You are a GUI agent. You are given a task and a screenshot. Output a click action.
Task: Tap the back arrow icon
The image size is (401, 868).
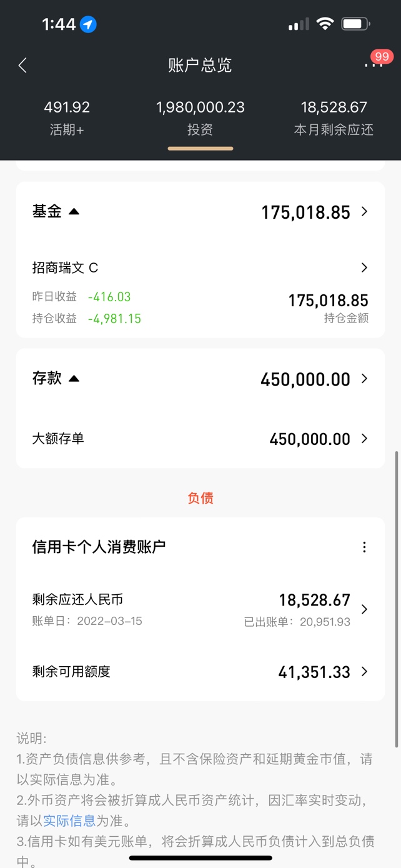tap(22, 65)
